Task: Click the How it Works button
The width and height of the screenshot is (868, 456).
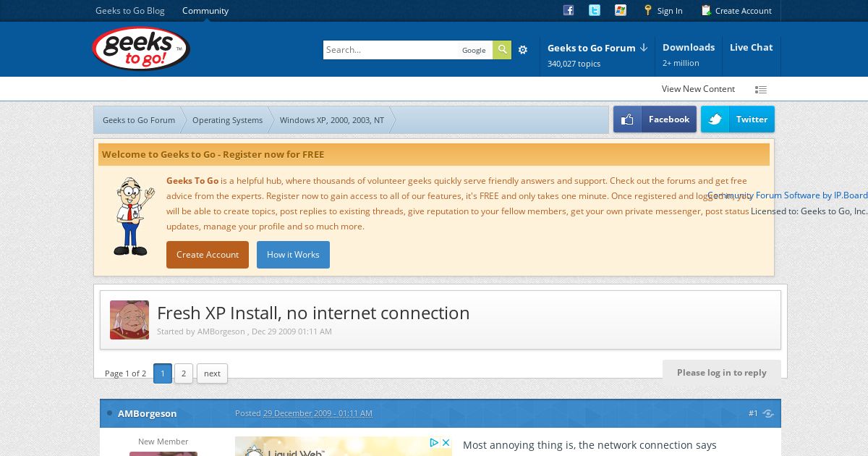Action: click(293, 255)
